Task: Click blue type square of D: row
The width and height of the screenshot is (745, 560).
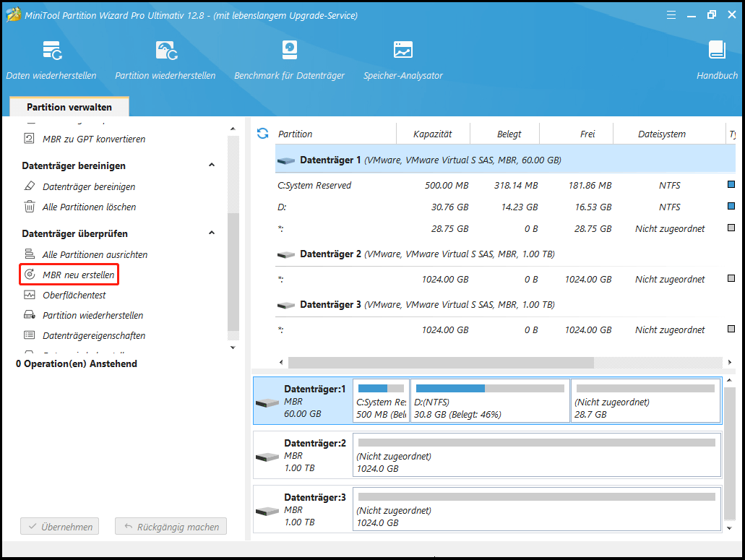Action: 731,206
